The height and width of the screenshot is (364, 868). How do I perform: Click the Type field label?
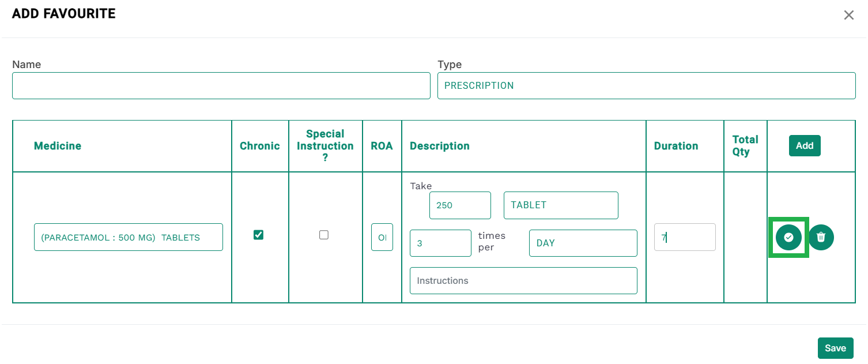click(450, 65)
